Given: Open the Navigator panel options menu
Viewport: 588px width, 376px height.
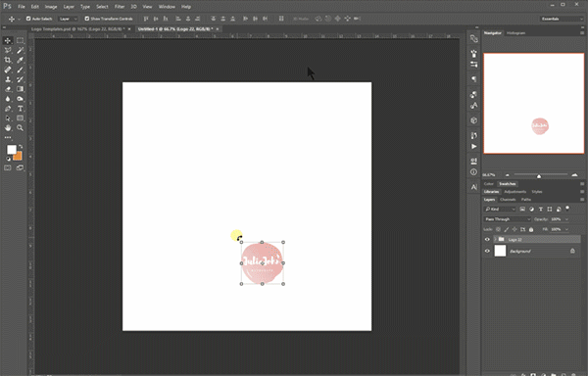Looking at the screenshot, I should [x=582, y=33].
